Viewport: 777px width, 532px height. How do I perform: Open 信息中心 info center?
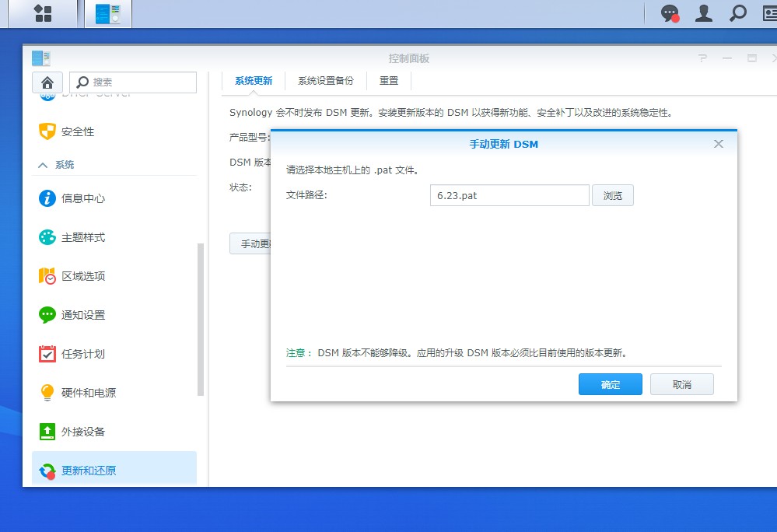82,198
